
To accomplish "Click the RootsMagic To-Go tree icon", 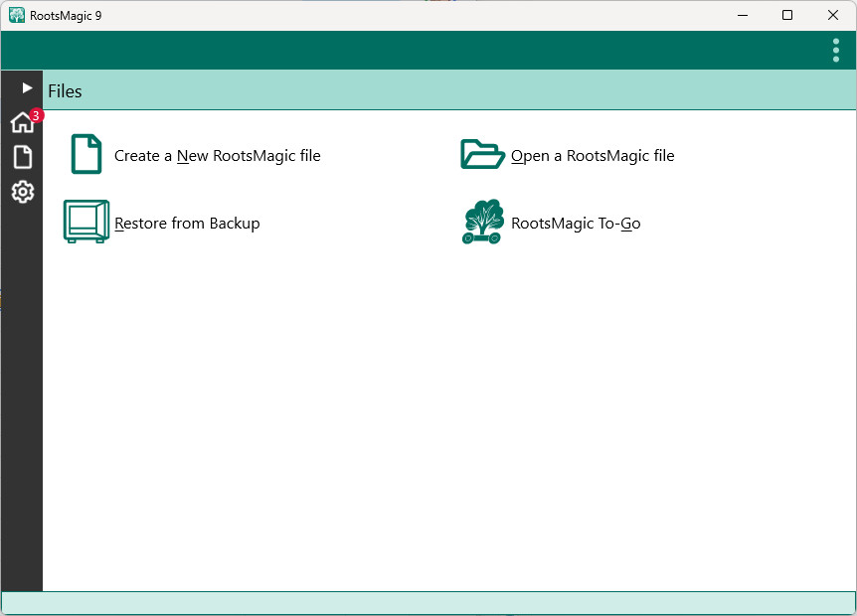I will coord(483,223).
